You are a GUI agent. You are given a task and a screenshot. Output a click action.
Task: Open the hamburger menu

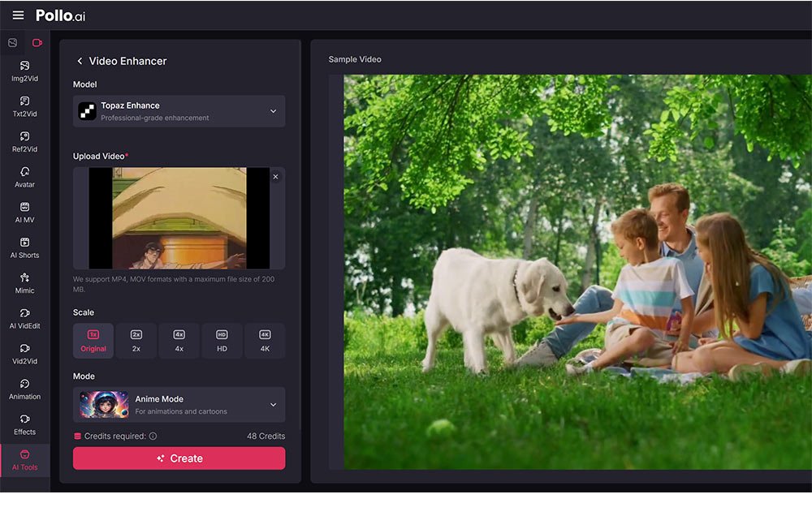point(18,15)
